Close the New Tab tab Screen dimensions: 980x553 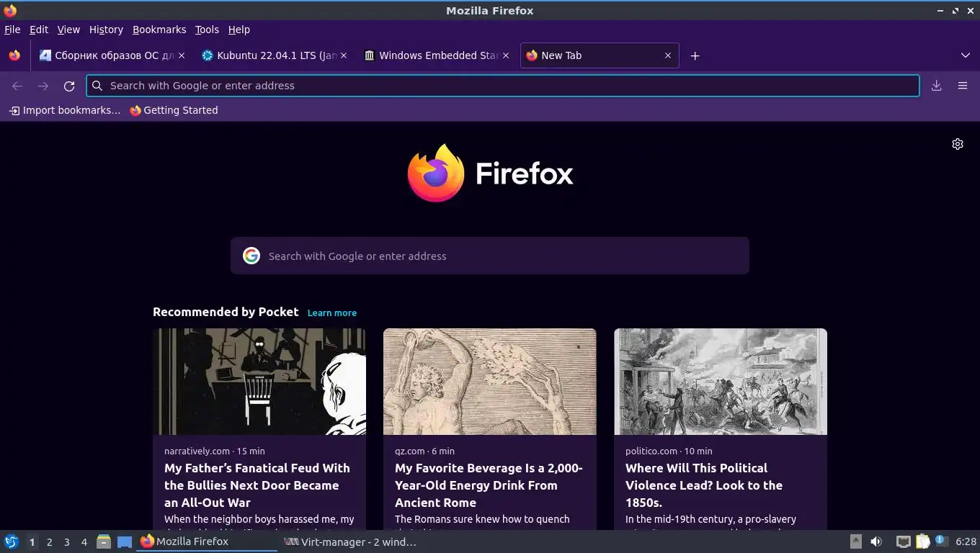click(667, 55)
